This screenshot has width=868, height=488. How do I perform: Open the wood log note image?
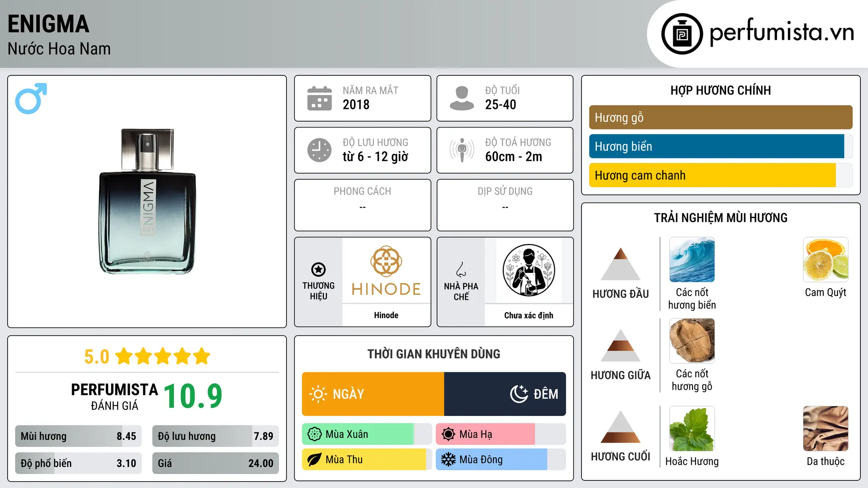tap(692, 341)
